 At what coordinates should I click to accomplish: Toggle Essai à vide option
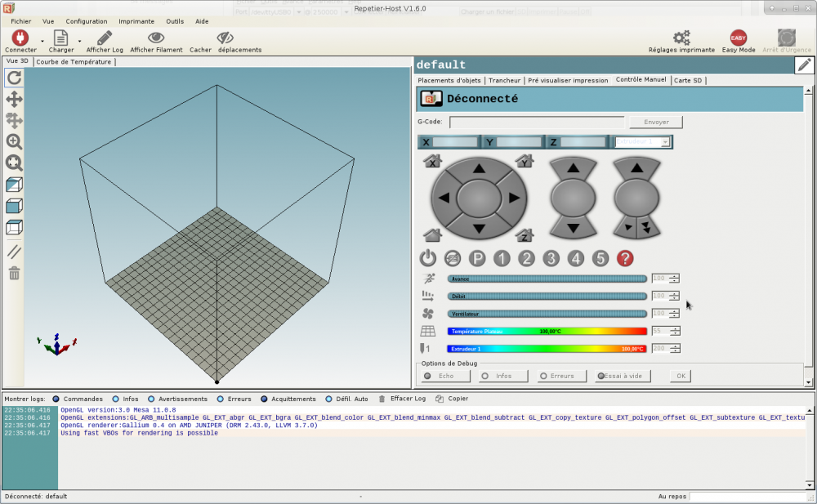(x=623, y=376)
